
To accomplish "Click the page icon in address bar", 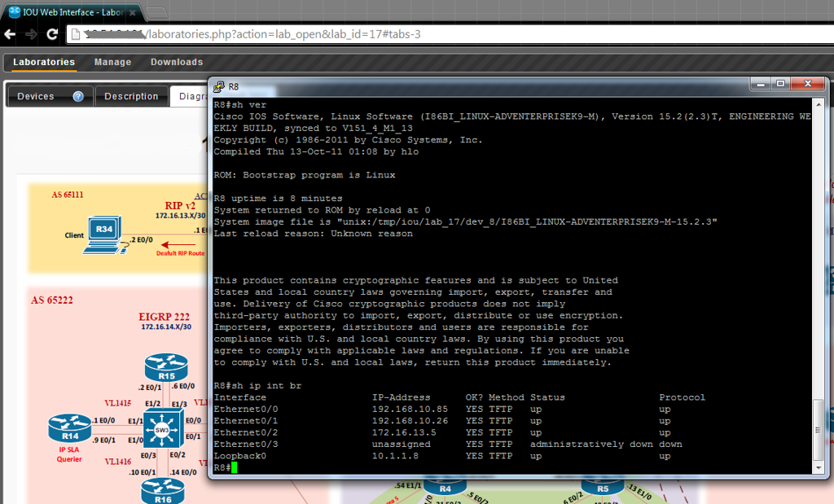I will coord(76,34).
